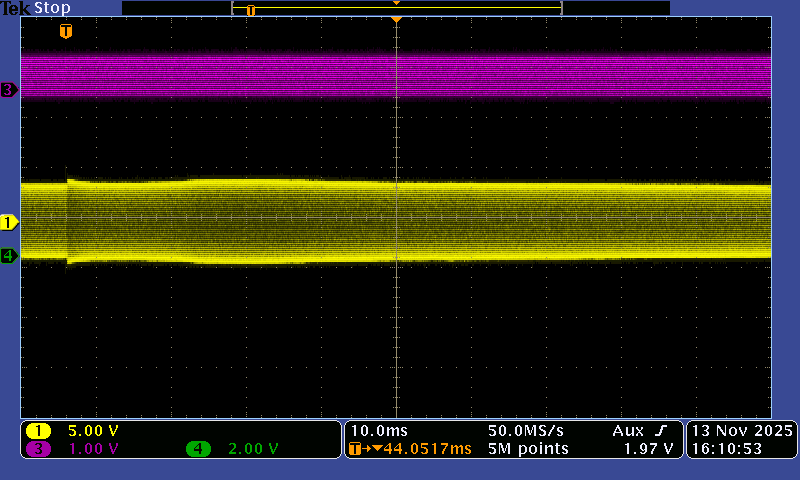Open the 5M points record length readout
800x480 pixels.
pos(528,449)
